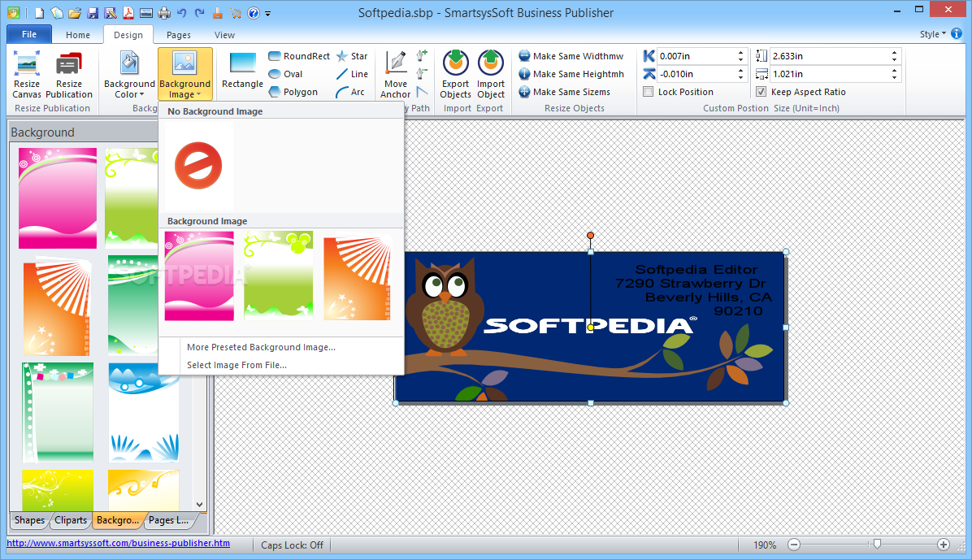Screen dimensions: 972x560
Task: Click the shopping cart icon
Action: coord(236,12)
